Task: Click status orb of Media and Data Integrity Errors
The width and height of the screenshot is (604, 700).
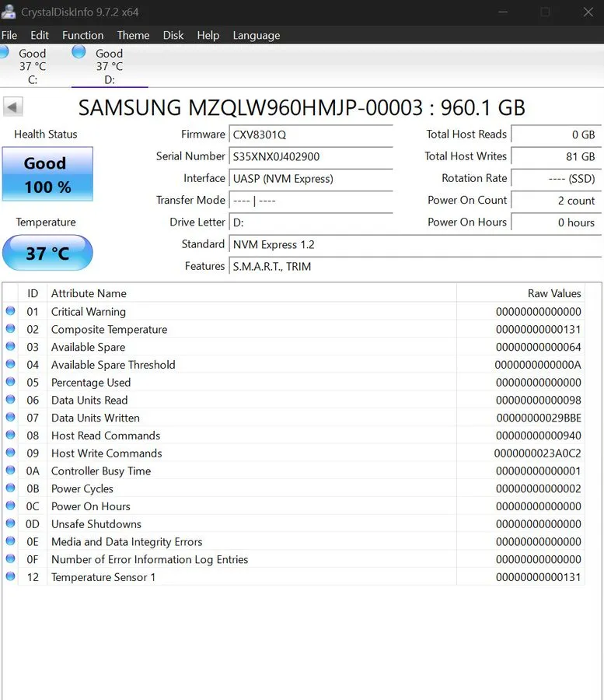Action: tap(11, 541)
